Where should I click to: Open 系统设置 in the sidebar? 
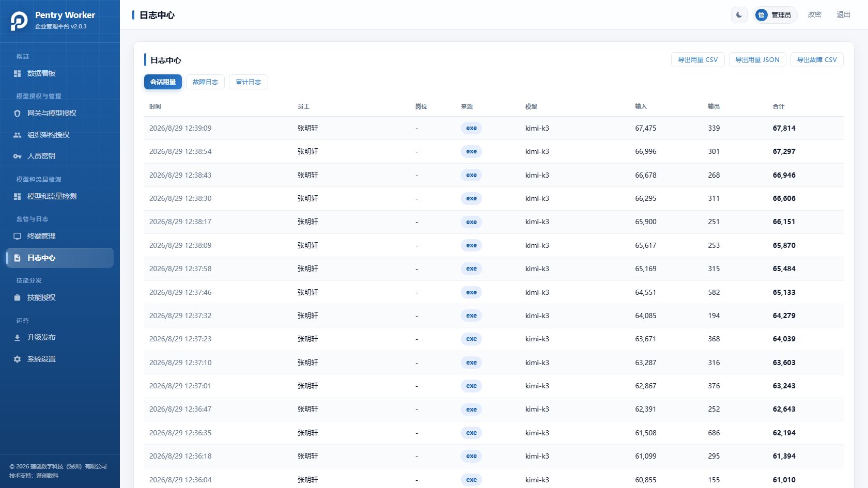click(x=60, y=359)
